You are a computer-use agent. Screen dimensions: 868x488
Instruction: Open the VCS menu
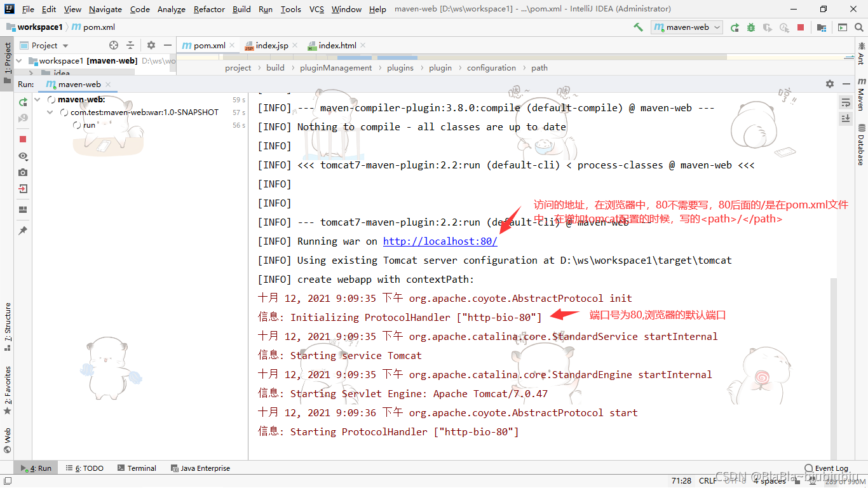tap(316, 9)
